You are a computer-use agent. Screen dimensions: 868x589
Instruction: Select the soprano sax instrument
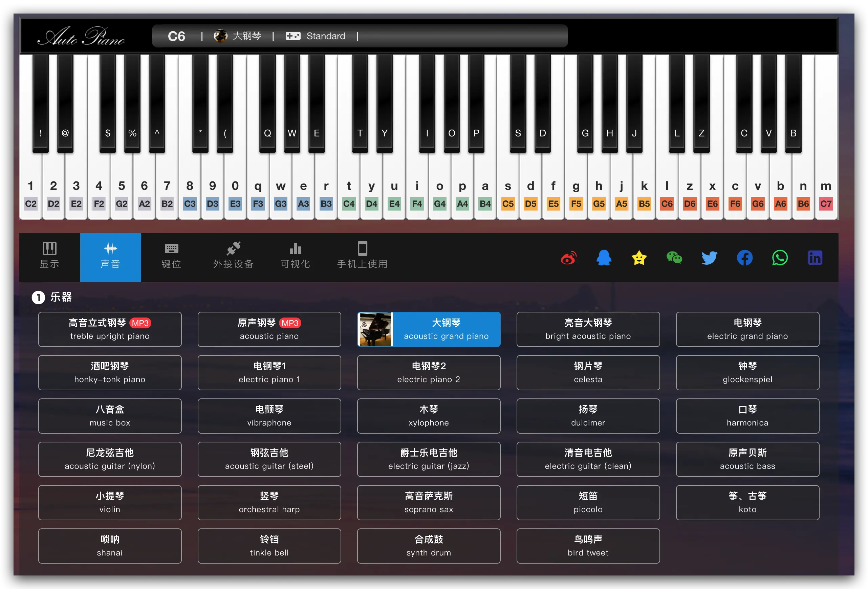point(429,502)
